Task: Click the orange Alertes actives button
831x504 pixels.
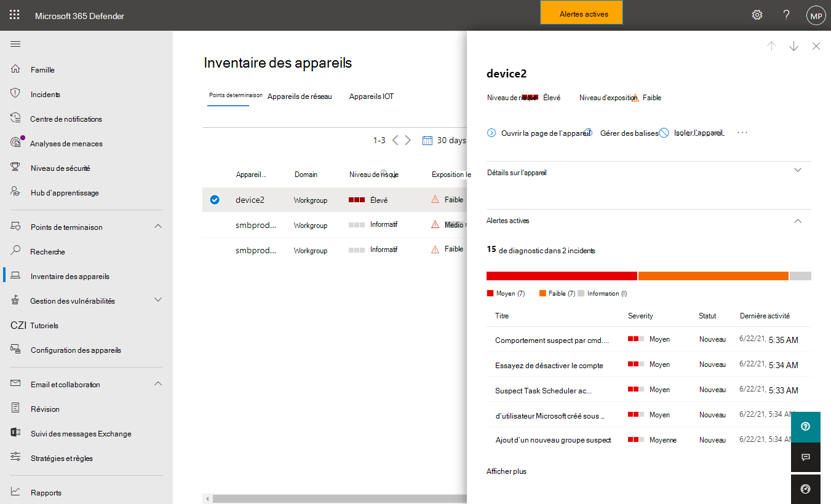Action: click(582, 14)
